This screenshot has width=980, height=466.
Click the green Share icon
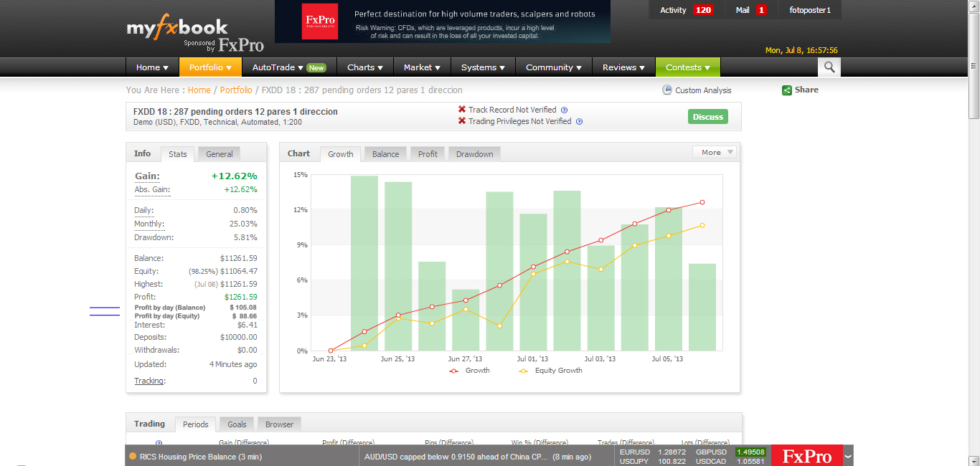coord(787,90)
